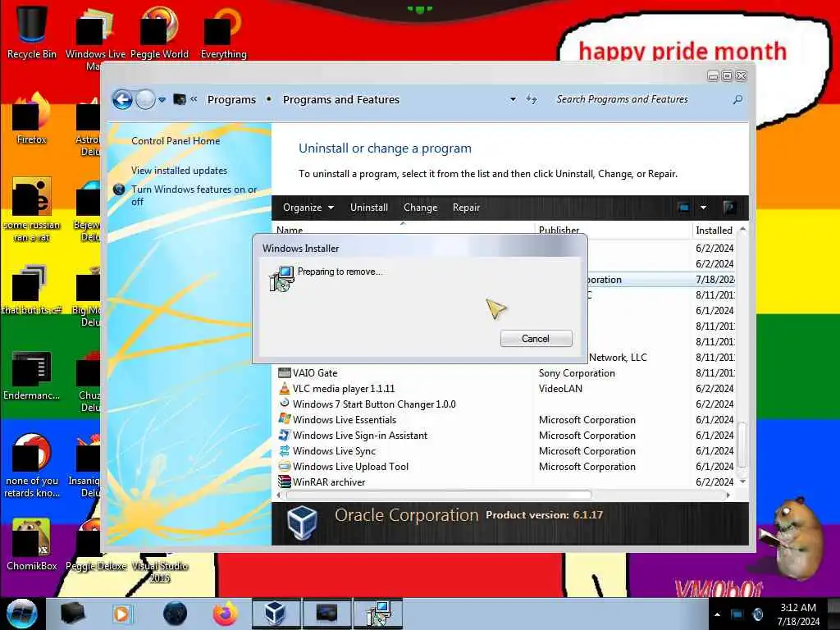Click the Windows Live Essentials icon
Image resolution: width=840 pixels, height=630 pixels.
[x=285, y=419]
